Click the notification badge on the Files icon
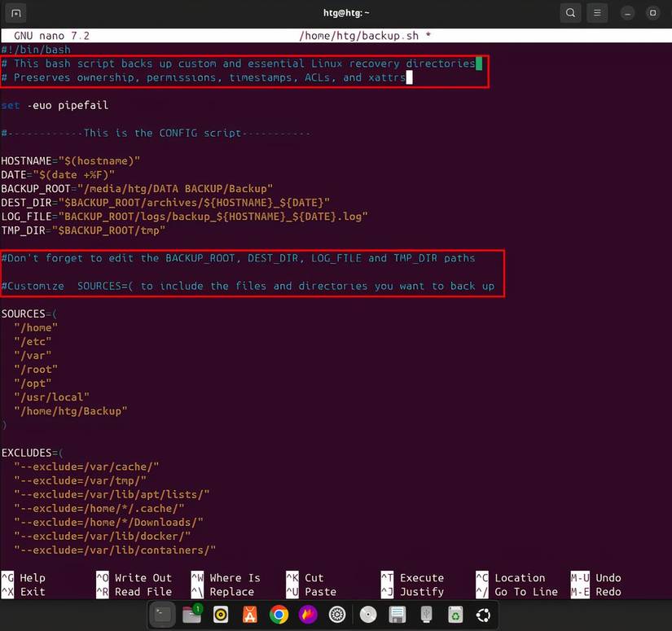 pos(198,607)
